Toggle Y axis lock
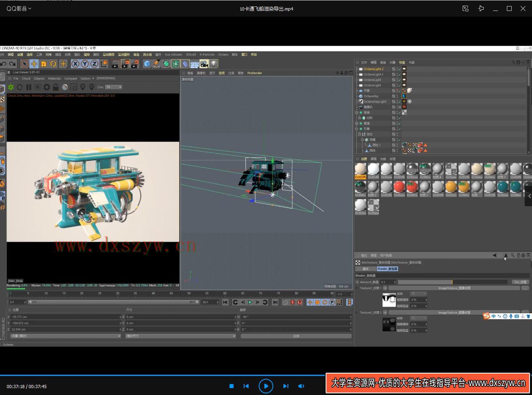This screenshot has height=395, width=532. [85, 64]
